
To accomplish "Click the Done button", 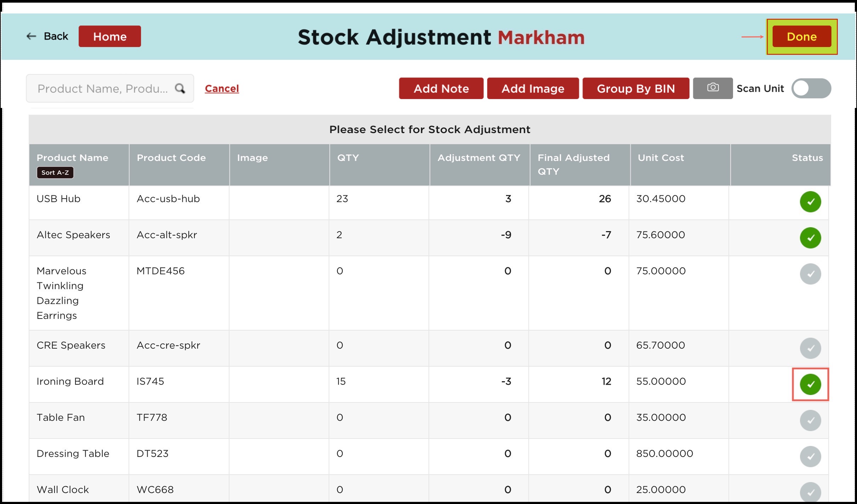I will click(x=802, y=36).
